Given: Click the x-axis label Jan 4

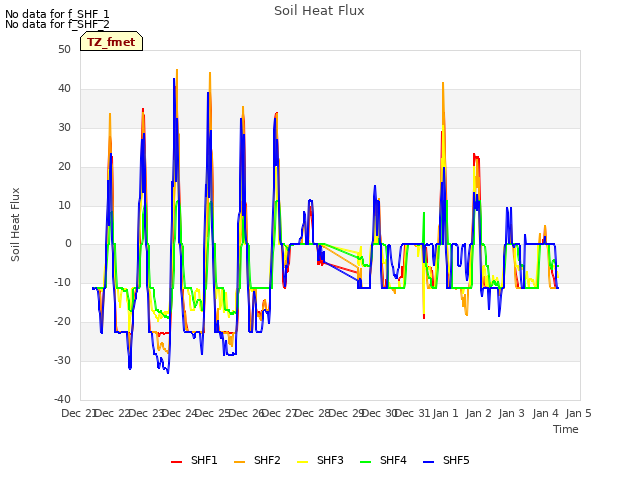Looking at the screenshot, I should [545, 413].
